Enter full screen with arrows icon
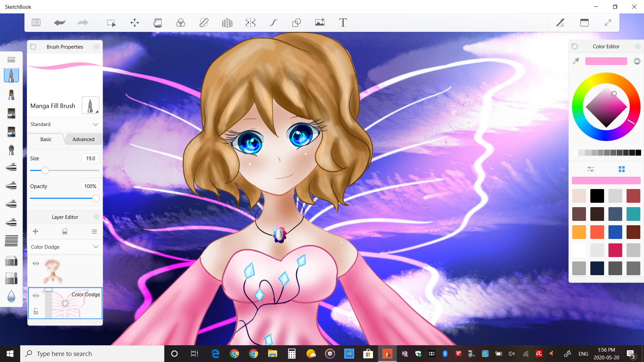The height and width of the screenshot is (362, 644). [608, 22]
